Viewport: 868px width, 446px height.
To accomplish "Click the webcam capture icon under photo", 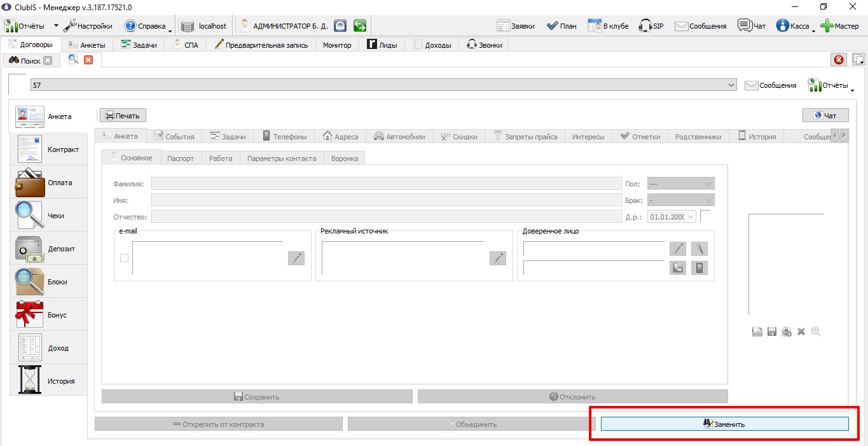I will click(x=787, y=331).
